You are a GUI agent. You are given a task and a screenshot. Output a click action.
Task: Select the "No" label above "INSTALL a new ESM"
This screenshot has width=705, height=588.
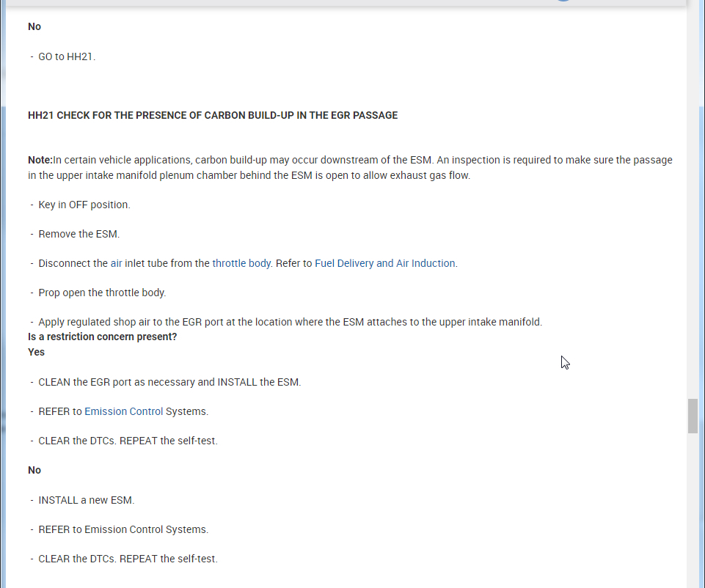coord(34,470)
